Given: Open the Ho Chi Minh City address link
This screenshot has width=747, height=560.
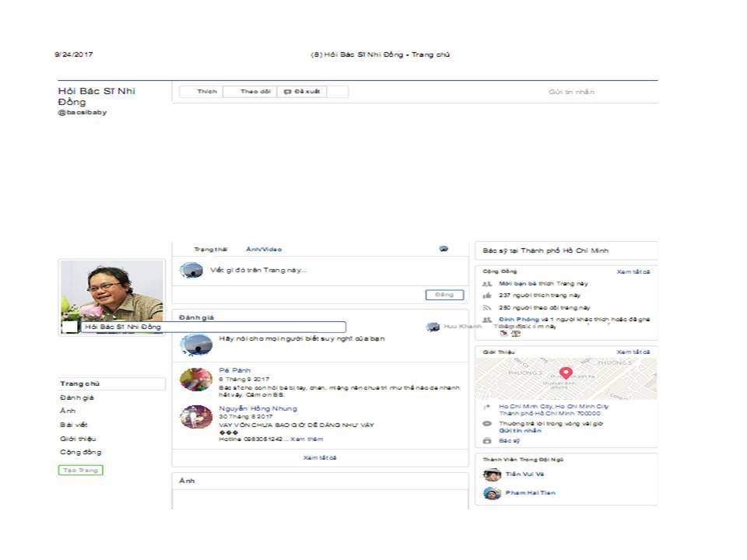Looking at the screenshot, I should coord(553,410).
